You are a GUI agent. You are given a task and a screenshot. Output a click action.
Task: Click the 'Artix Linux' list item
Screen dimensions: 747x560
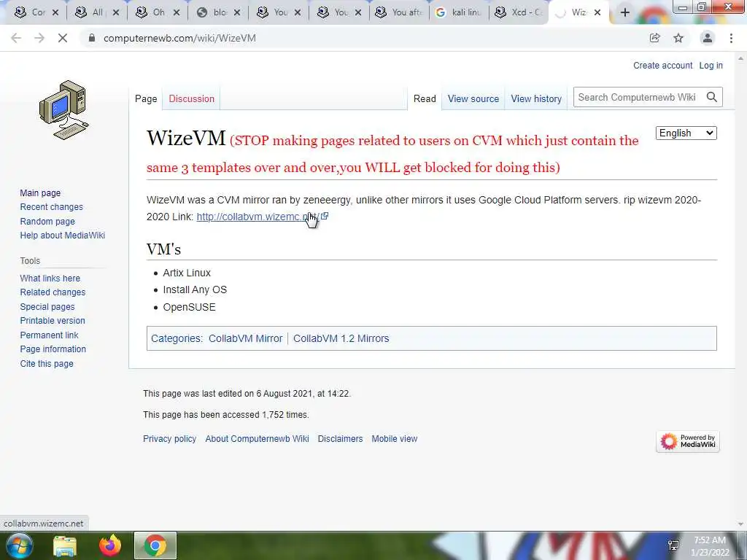coord(187,273)
